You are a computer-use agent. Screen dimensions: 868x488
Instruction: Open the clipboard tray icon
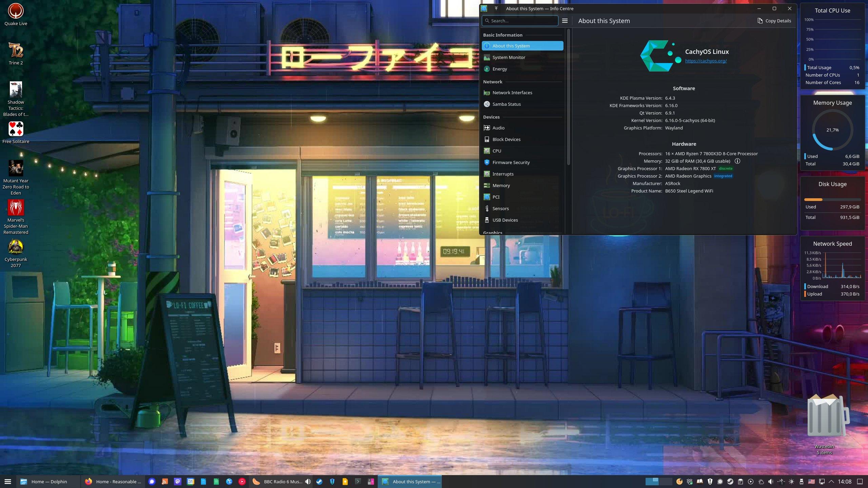741,482
